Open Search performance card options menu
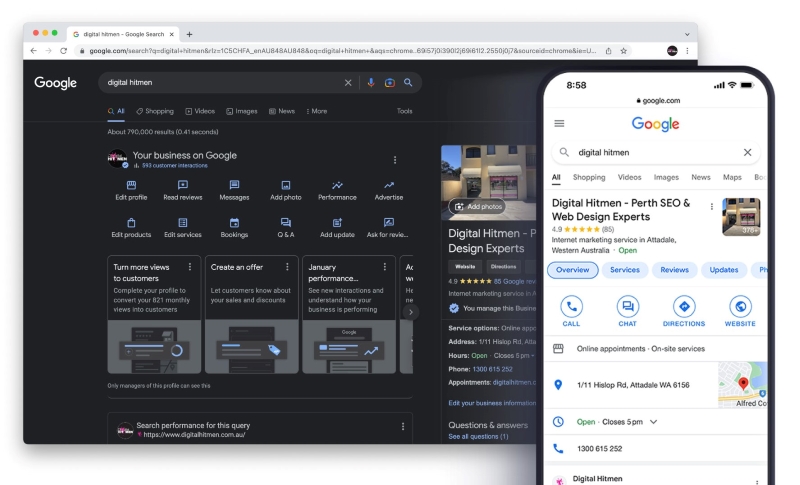This screenshot has height=485, width=800. [403, 426]
